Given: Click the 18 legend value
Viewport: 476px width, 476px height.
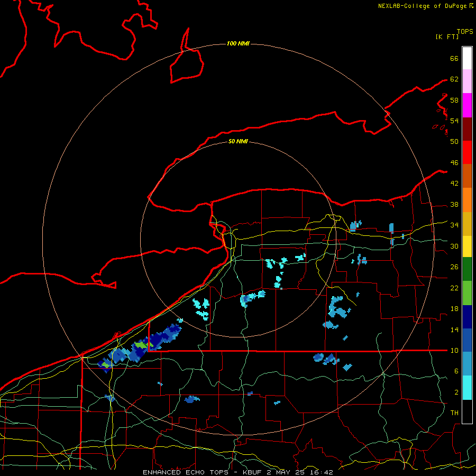Looking at the screenshot, I should coord(454,309).
